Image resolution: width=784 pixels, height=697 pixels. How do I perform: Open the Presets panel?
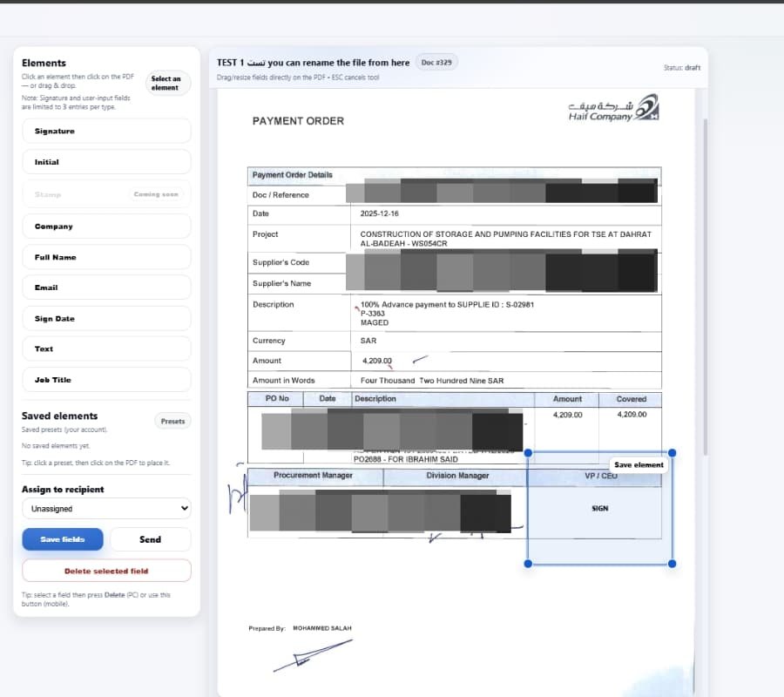pyautogui.click(x=172, y=421)
